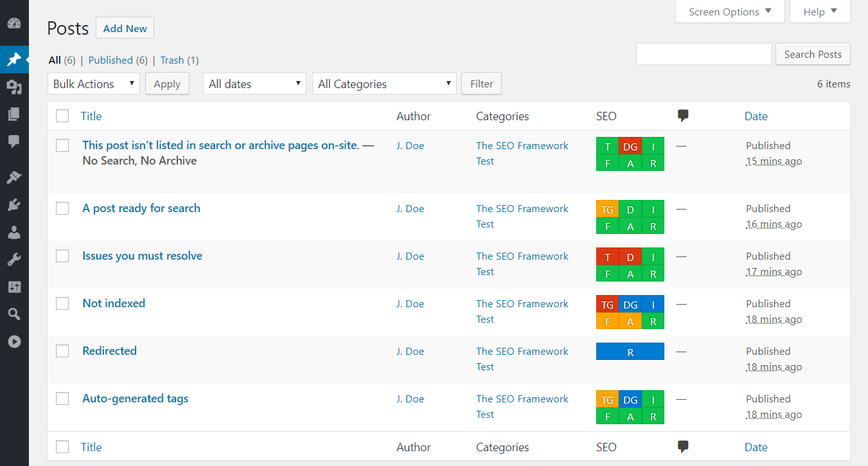Open Comments via the speech bubble icon
Screen dimensions: 868x466
(x=14, y=141)
